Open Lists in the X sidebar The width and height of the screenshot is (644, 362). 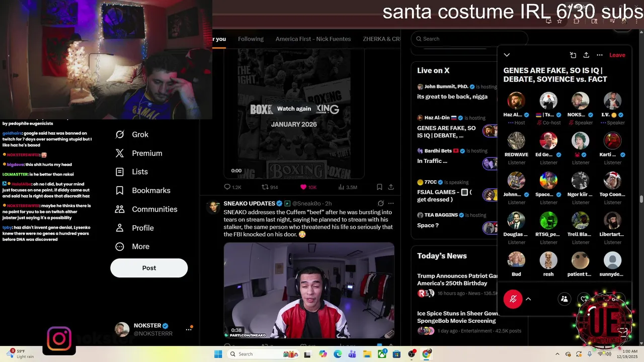tap(132, 172)
